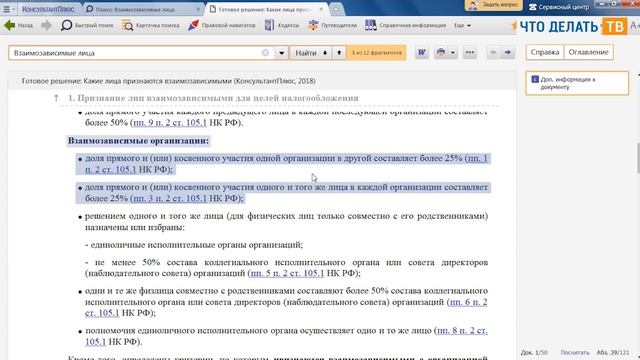This screenshot has height=360, width=640.
Task: Go to previous document arrow
Action: [493, 52]
